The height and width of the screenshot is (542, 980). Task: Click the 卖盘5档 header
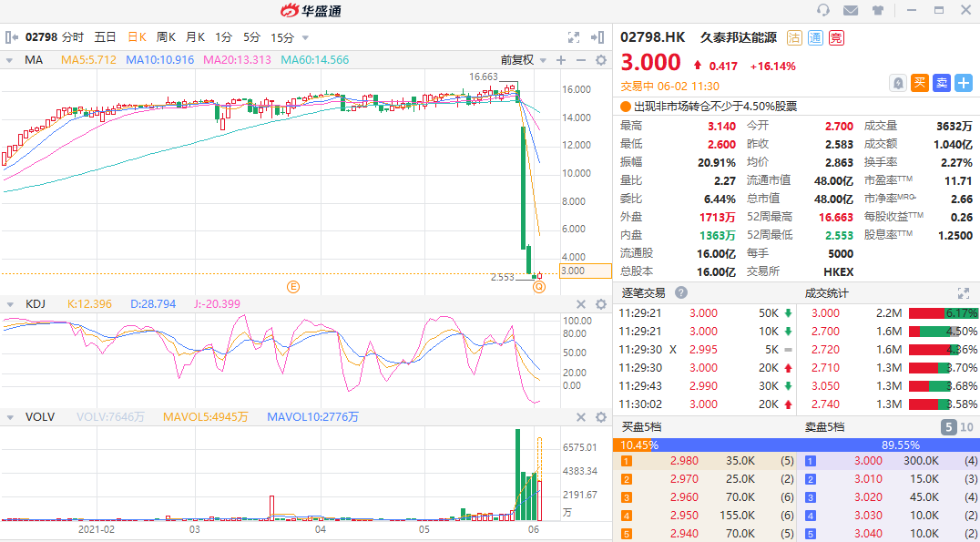click(824, 427)
